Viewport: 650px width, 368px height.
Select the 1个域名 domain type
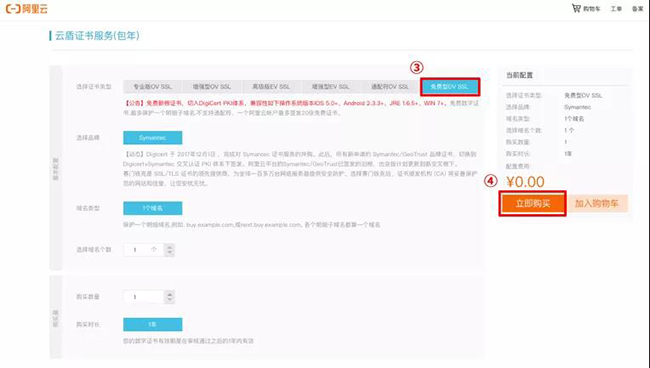(153, 208)
